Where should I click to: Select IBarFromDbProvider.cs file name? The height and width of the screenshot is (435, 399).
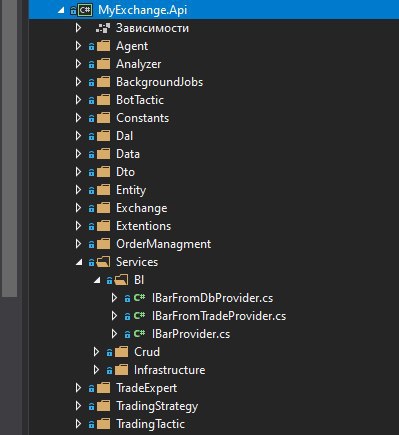point(212,298)
